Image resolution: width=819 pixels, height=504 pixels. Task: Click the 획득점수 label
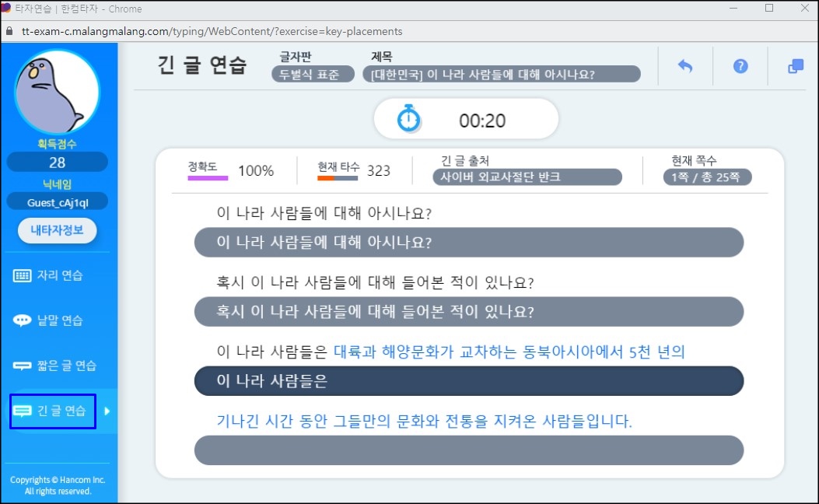coord(57,144)
